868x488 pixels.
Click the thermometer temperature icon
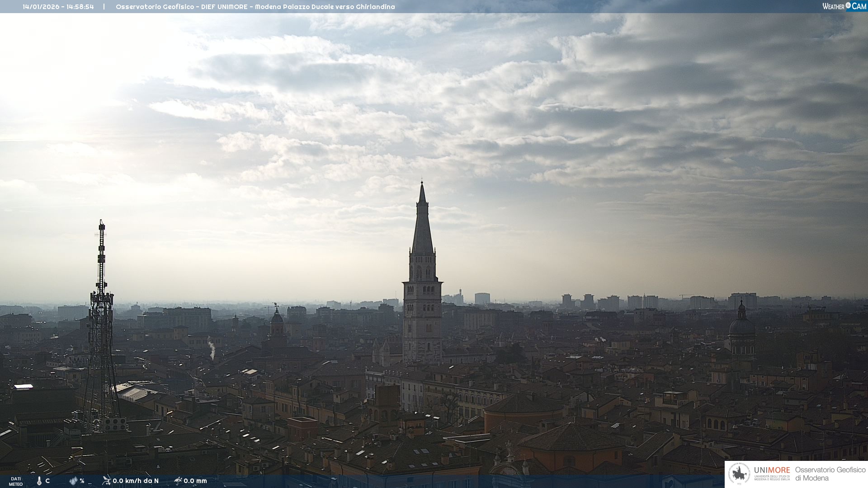tap(39, 481)
